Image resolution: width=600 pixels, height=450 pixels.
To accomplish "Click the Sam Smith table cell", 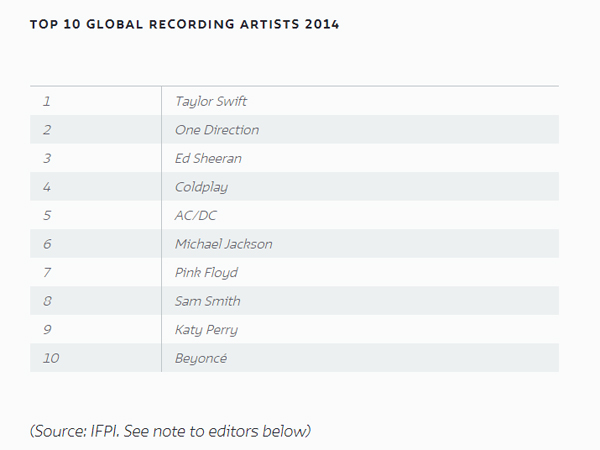I will pyautogui.click(x=208, y=301).
